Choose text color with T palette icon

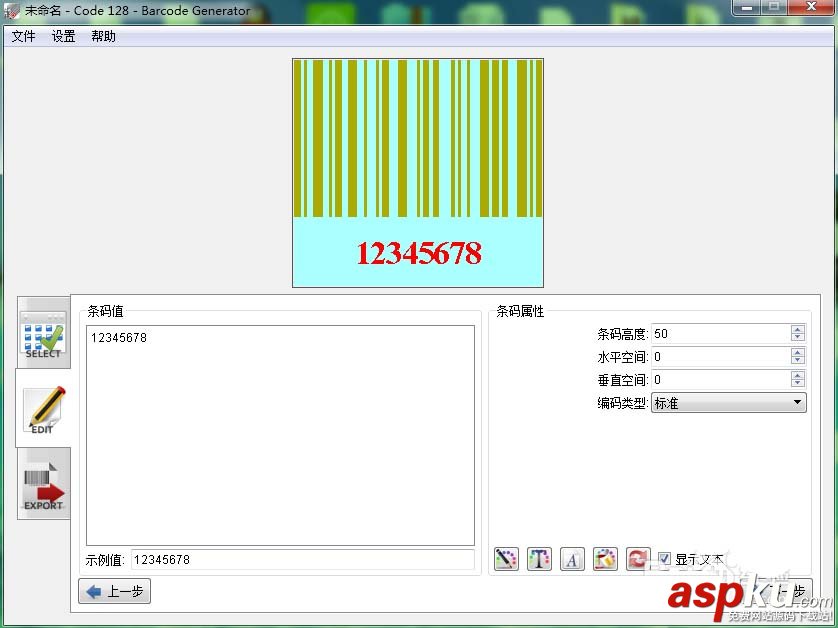tap(539, 560)
